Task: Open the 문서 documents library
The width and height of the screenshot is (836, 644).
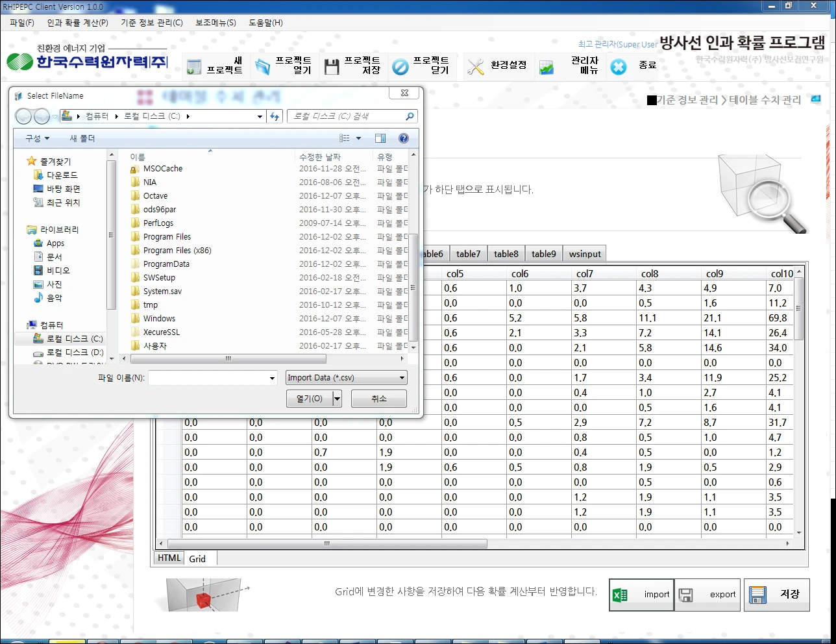Action: [x=48, y=257]
